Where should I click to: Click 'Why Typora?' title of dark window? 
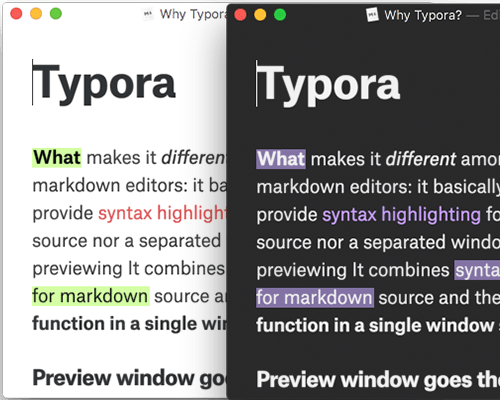423,15
